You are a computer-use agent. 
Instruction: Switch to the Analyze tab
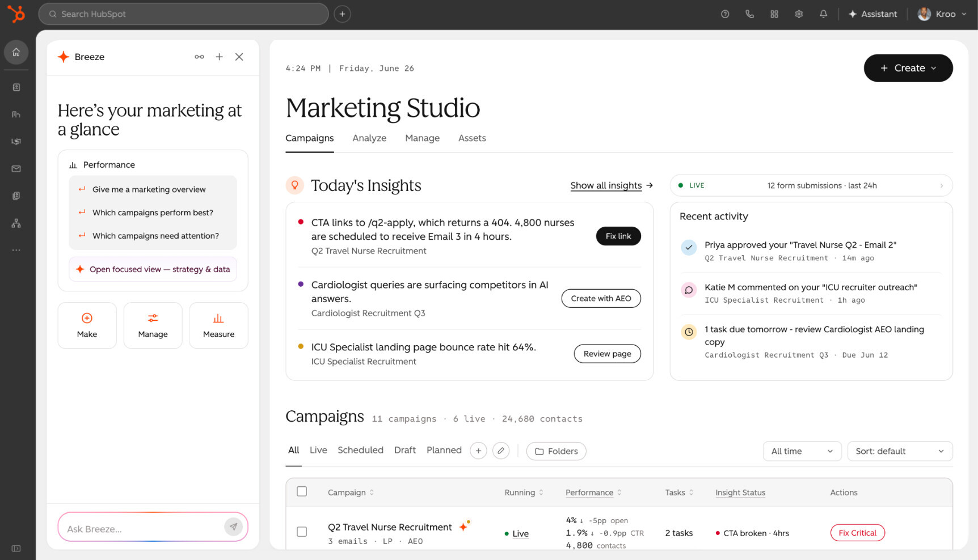pyautogui.click(x=369, y=138)
